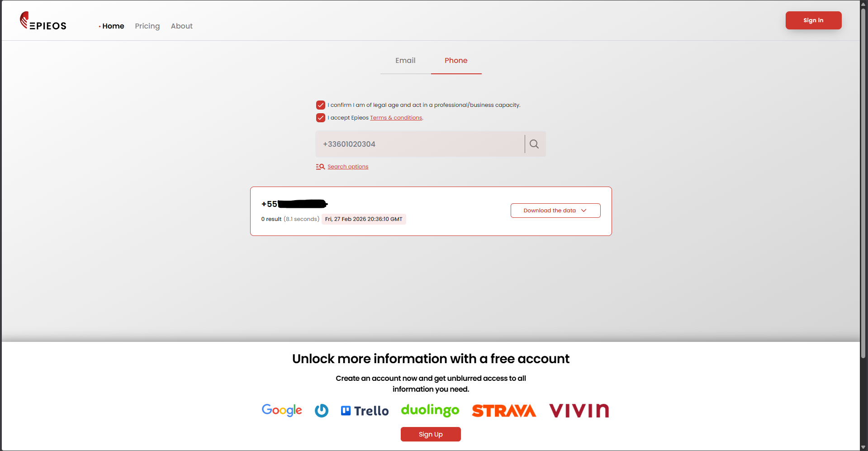Click the search options filter icon

[320, 167]
